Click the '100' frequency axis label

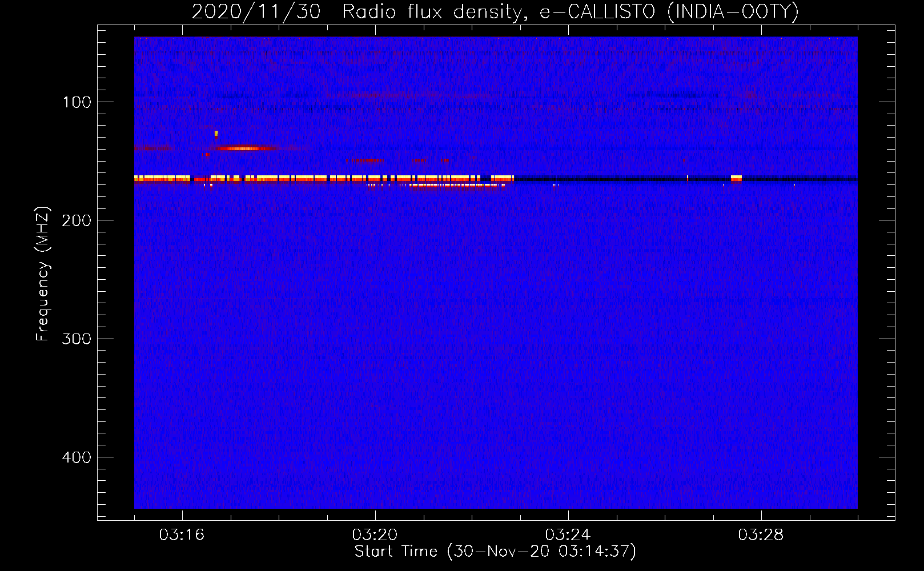(77, 103)
